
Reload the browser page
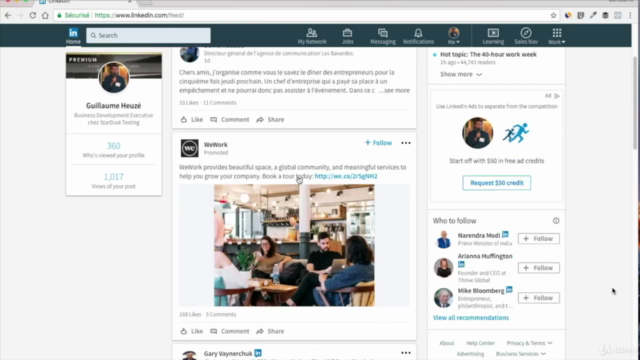pyautogui.click(x=33, y=16)
